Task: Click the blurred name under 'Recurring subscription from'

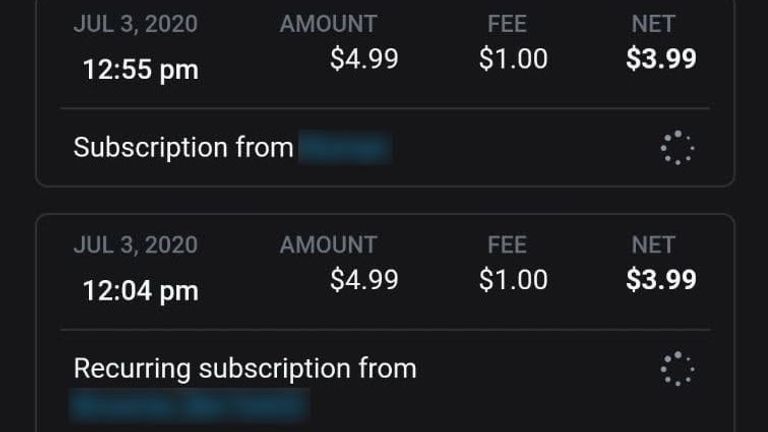Action: [190, 406]
